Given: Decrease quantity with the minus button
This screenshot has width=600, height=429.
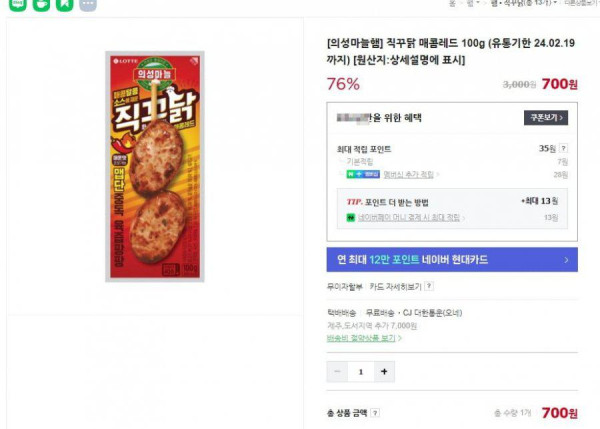Looking at the screenshot, I should tap(337, 371).
